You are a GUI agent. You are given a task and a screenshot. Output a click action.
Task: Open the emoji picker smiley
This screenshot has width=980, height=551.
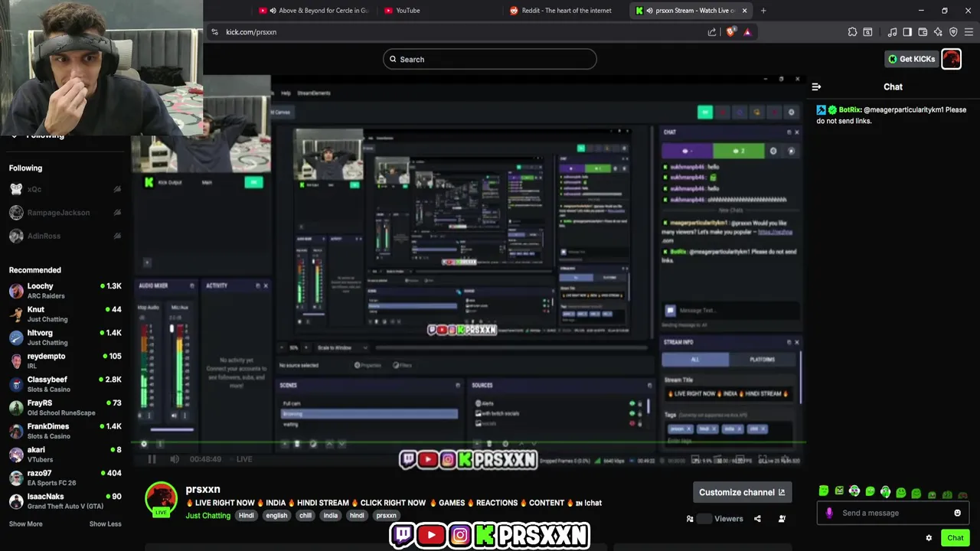pyautogui.click(x=957, y=513)
